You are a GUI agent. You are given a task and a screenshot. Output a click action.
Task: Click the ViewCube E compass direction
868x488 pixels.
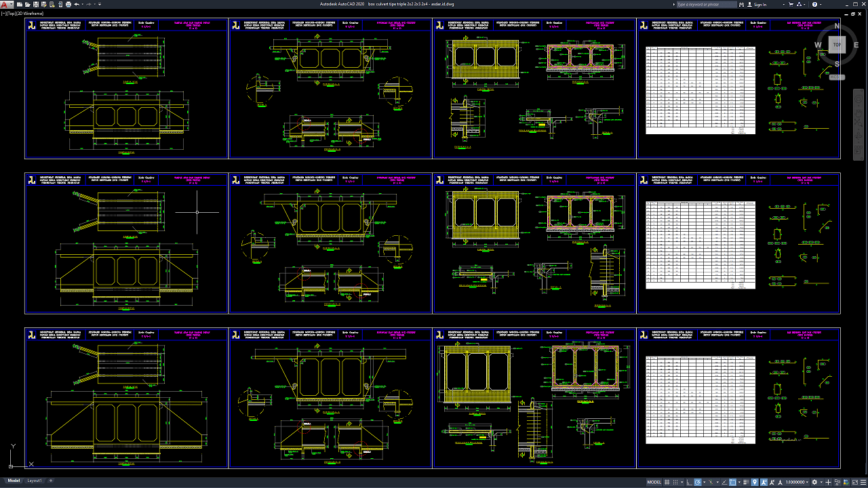[x=856, y=45]
